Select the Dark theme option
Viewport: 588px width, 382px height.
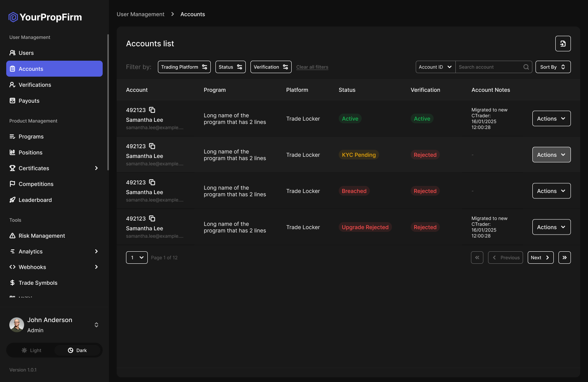(x=77, y=350)
